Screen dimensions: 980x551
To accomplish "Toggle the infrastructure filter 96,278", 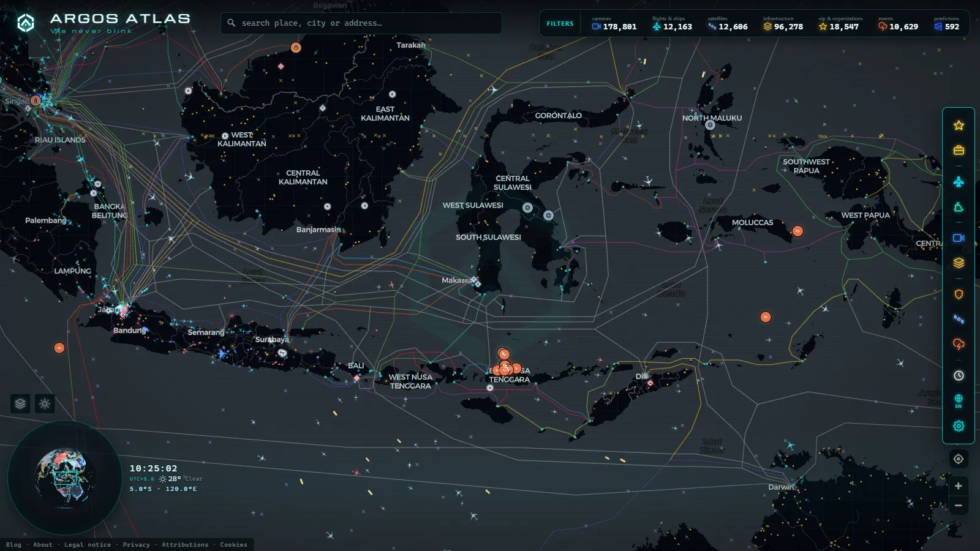I will pyautogui.click(x=783, y=23).
